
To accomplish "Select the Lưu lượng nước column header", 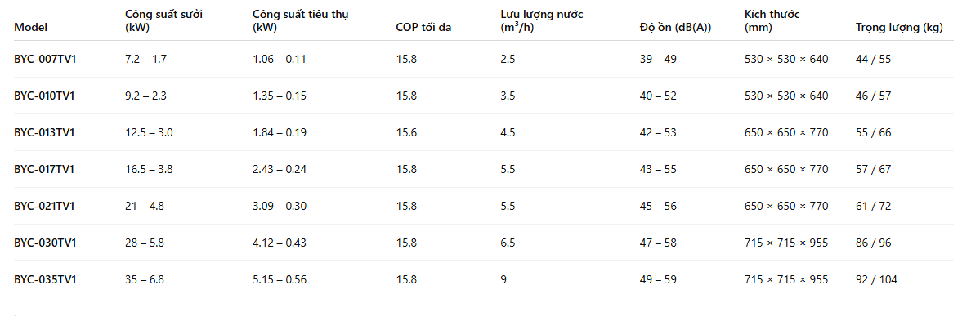I will [541, 20].
